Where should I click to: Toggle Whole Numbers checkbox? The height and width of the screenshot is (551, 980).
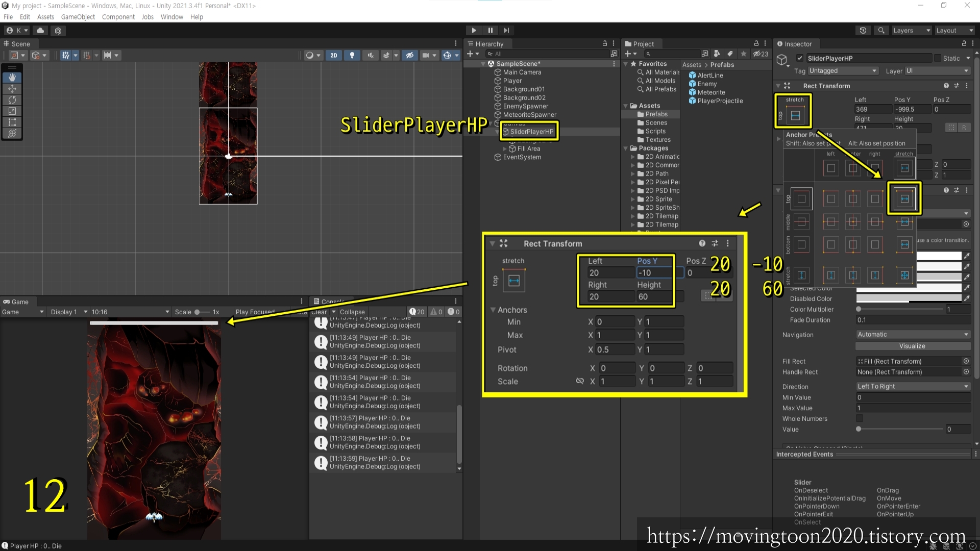(x=860, y=419)
